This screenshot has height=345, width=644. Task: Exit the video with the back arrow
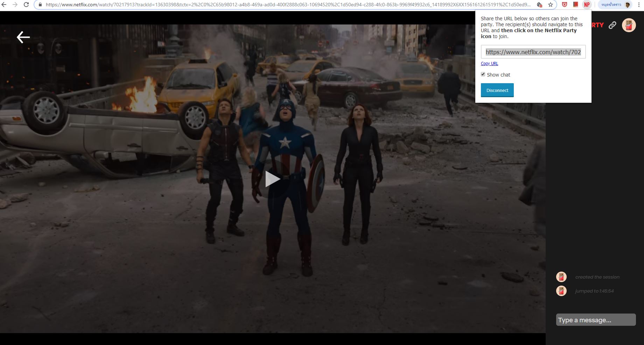23,37
